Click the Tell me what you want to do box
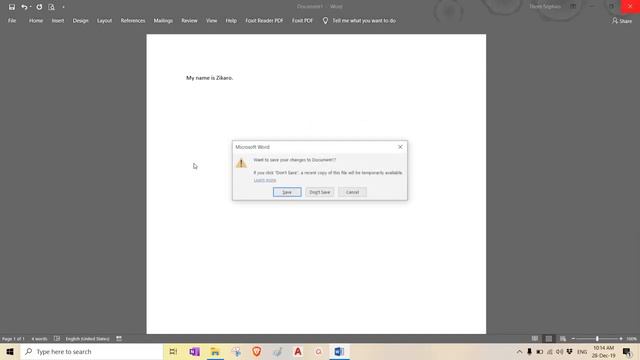 [364, 20]
